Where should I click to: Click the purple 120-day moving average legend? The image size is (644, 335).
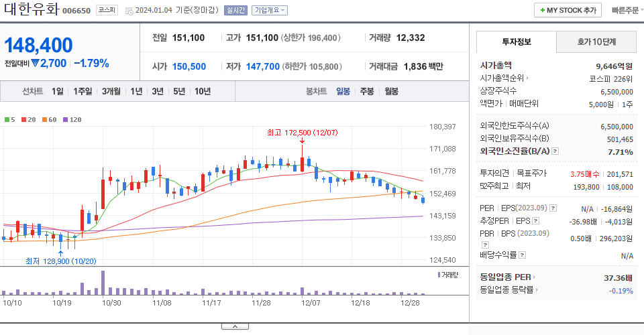pyautogui.click(x=72, y=120)
